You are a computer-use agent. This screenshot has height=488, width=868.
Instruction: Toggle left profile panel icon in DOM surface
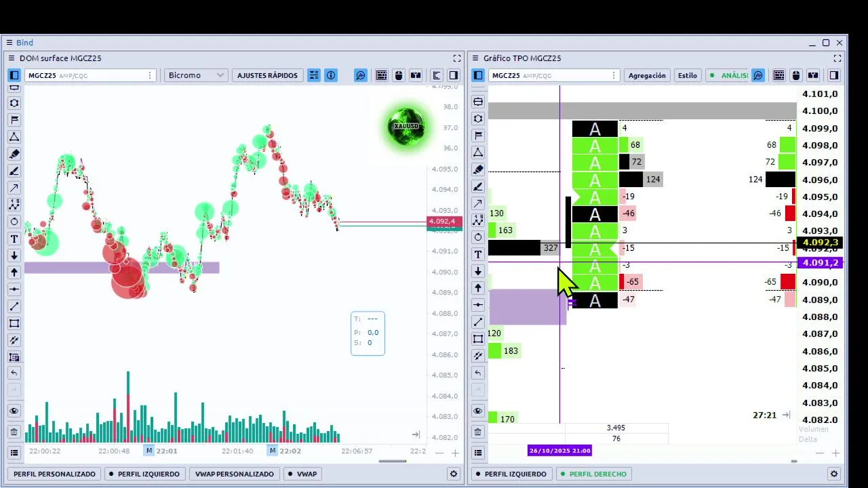pos(437,75)
